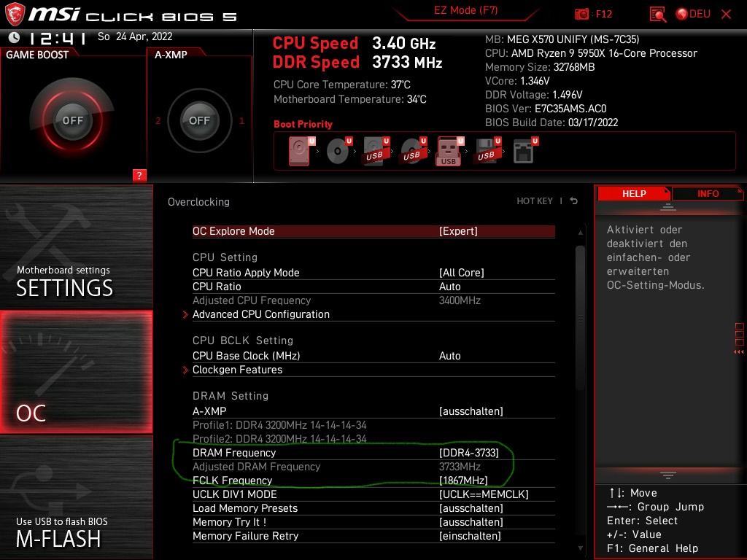Click the date So 24 Apr, 2022
747x560 pixels.
(x=135, y=36)
